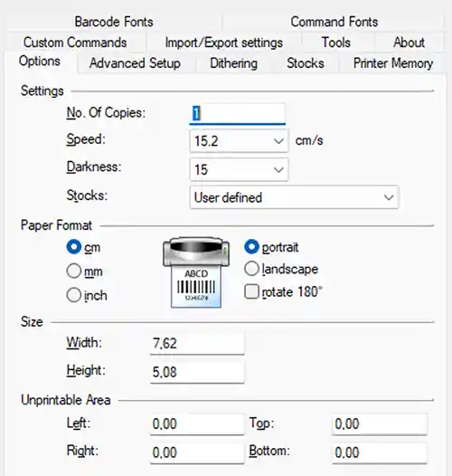Click the No. Of Copies field
The width and height of the screenshot is (452, 476).
click(237, 113)
